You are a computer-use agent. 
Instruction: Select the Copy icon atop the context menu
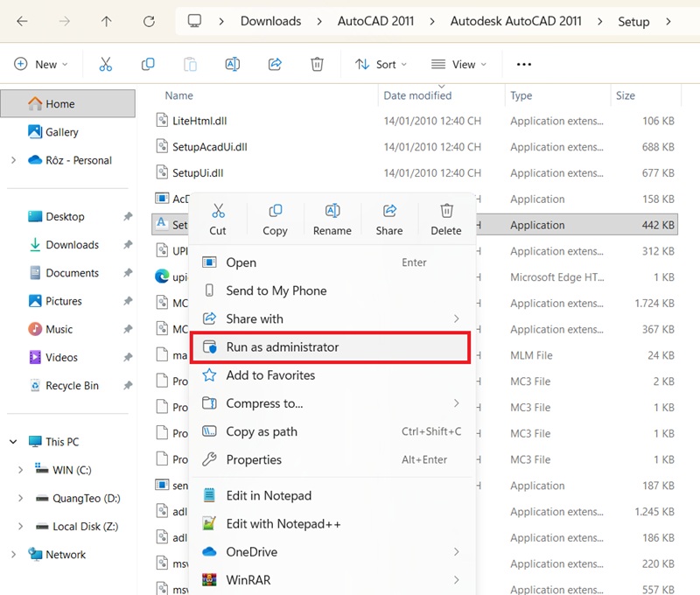(275, 218)
